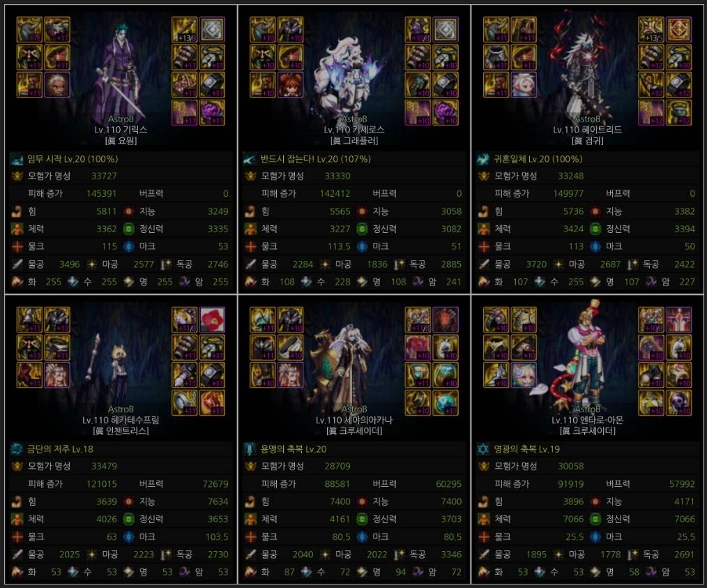The width and height of the screenshot is (707, 588).
Task: Select the white-haired creature portrait on 기릭스's card
Action: 57,84
